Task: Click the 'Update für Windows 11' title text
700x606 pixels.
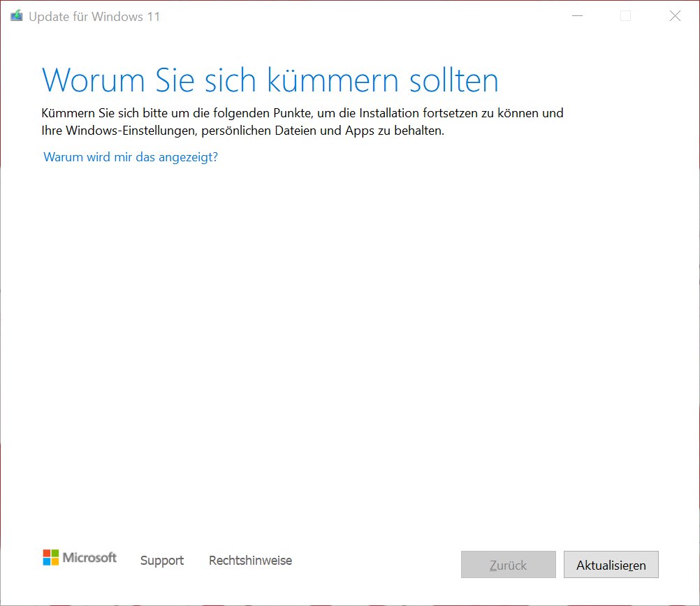Action: point(94,17)
